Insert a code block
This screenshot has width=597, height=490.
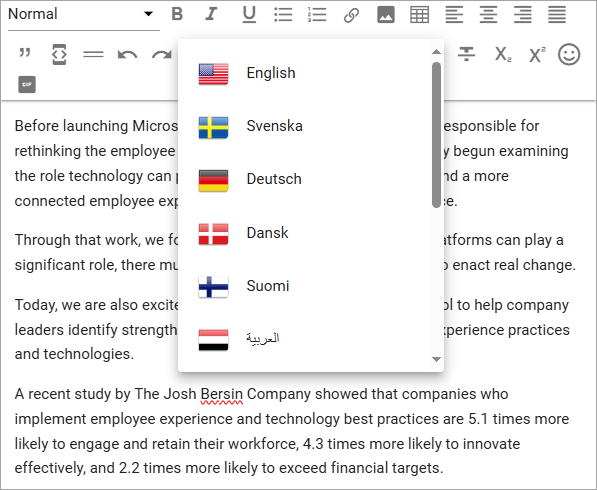[x=59, y=54]
